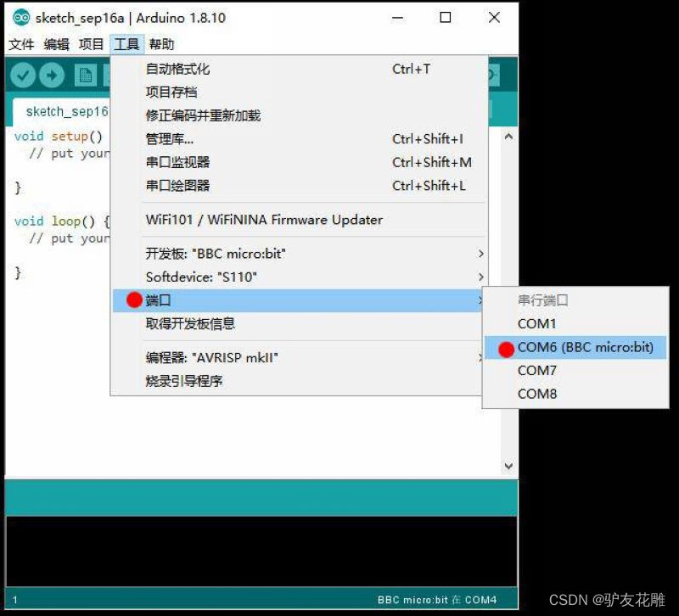This screenshot has height=616, width=679.
Task: Expand 编程器: "AVRISP mkII" submenu
Action: [298, 358]
